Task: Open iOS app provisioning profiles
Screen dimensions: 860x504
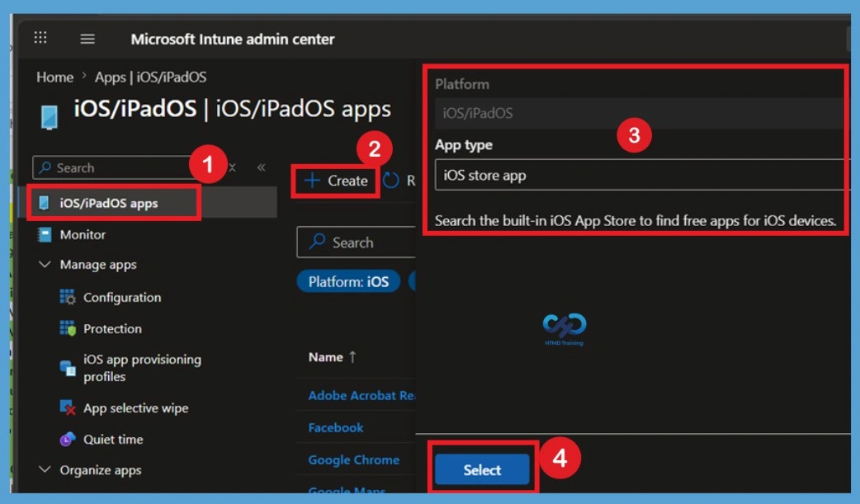Action: tap(142, 368)
